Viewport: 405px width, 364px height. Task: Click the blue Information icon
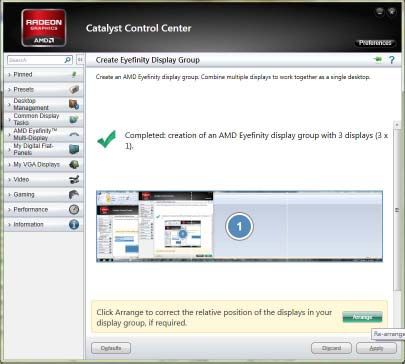(74, 224)
